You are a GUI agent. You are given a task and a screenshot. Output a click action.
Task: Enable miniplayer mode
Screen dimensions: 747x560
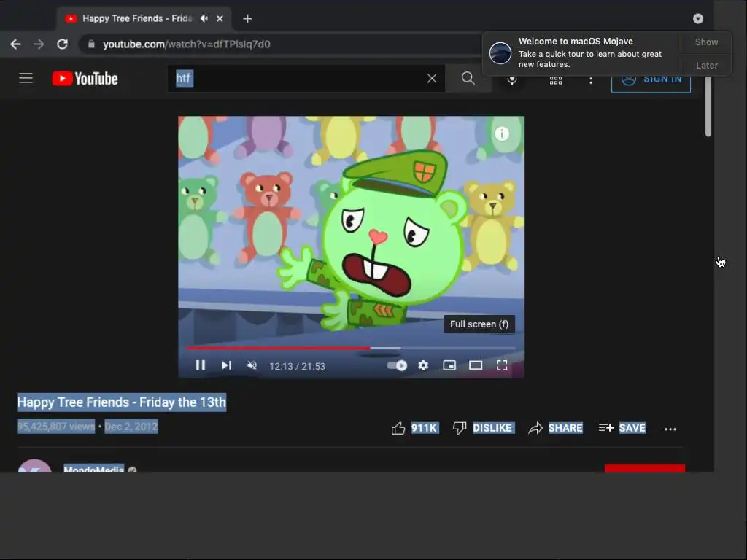(x=449, y=365)
